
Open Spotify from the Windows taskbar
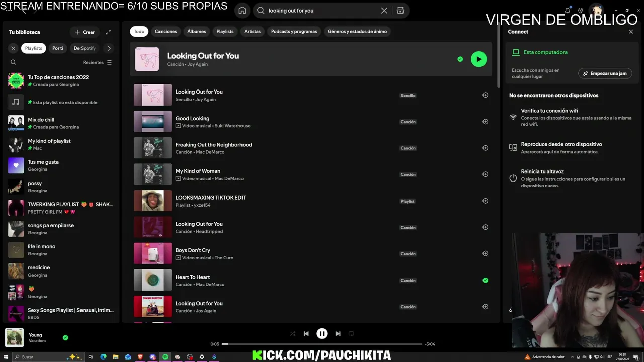click(x=165, y=357)
